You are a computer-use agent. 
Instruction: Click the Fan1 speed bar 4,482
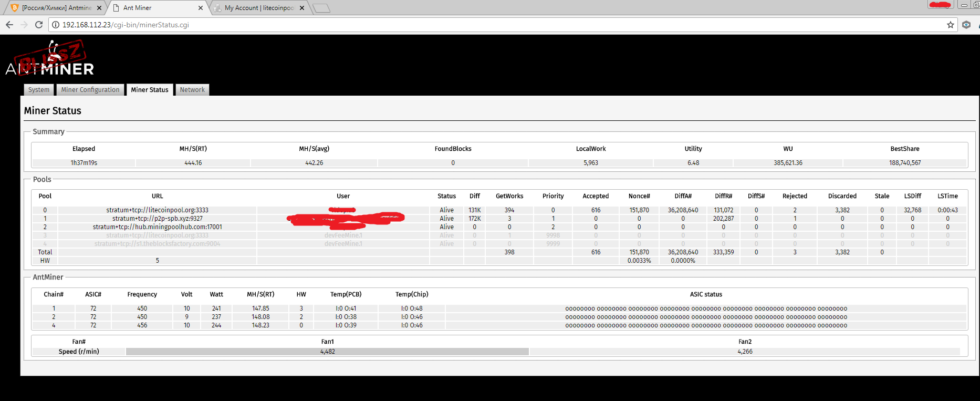point(327,352)
